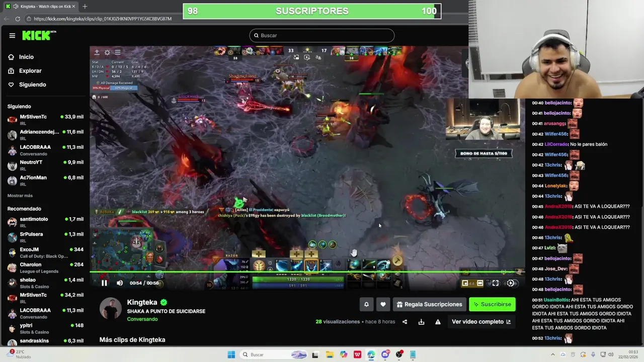Open a new browser tab

(85, 6)
